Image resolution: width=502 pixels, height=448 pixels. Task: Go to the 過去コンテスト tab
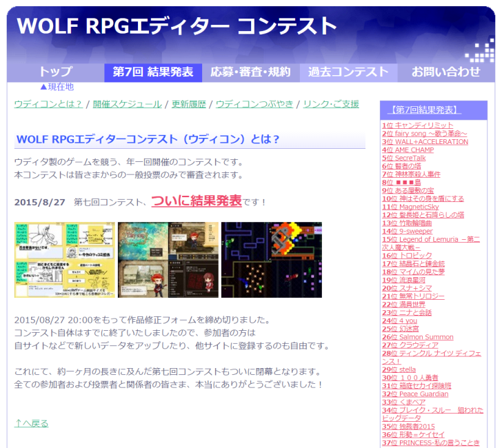click(x=348, y=72)
